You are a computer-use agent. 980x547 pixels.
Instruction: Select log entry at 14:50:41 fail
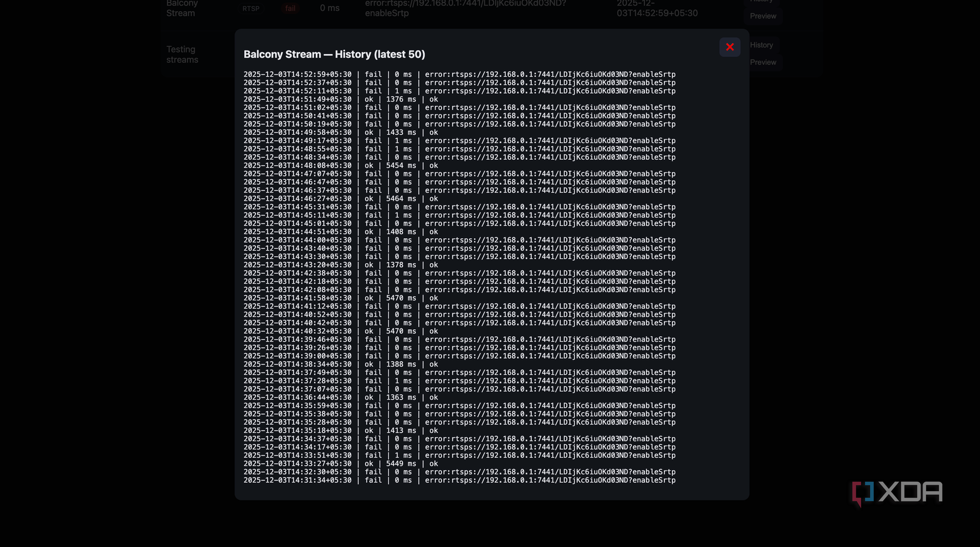click(x=459, y=116)
